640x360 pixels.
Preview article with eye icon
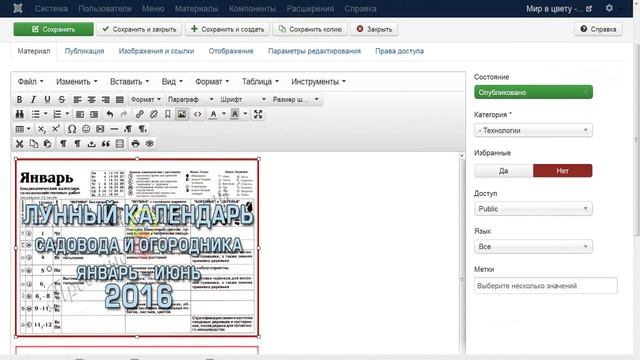coord(150,144)
